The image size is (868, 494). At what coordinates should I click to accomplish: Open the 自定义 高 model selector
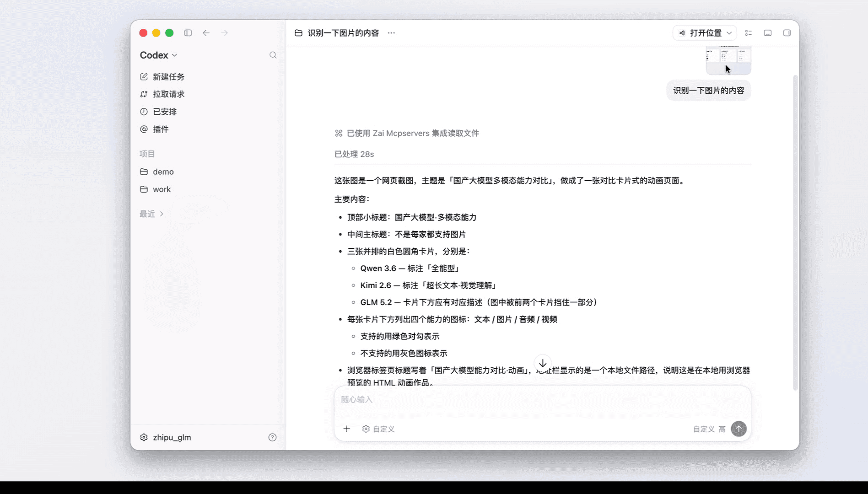[x=709, y=429]
